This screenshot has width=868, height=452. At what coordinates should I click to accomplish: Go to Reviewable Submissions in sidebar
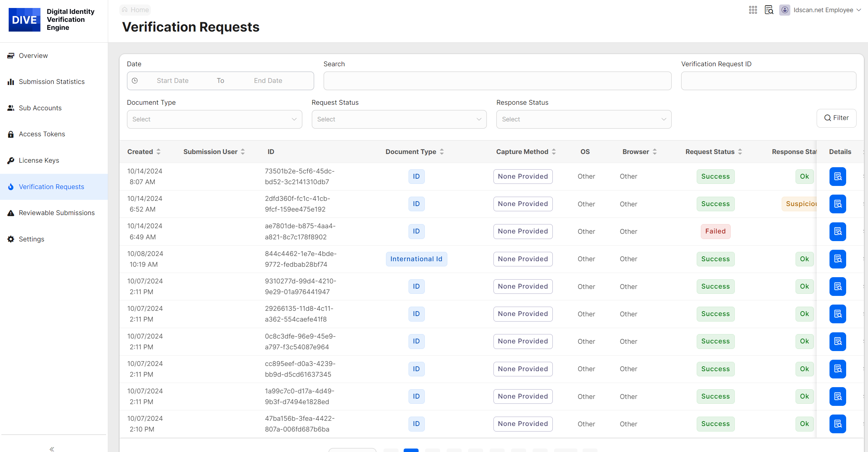click(x=57, y=213)
